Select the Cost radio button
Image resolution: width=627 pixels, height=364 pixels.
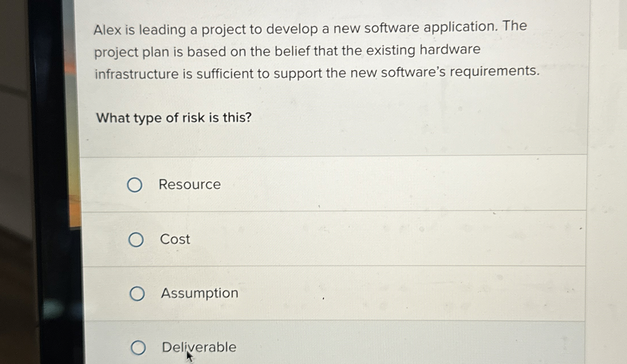pyautogui.click(x=136, y=240)
